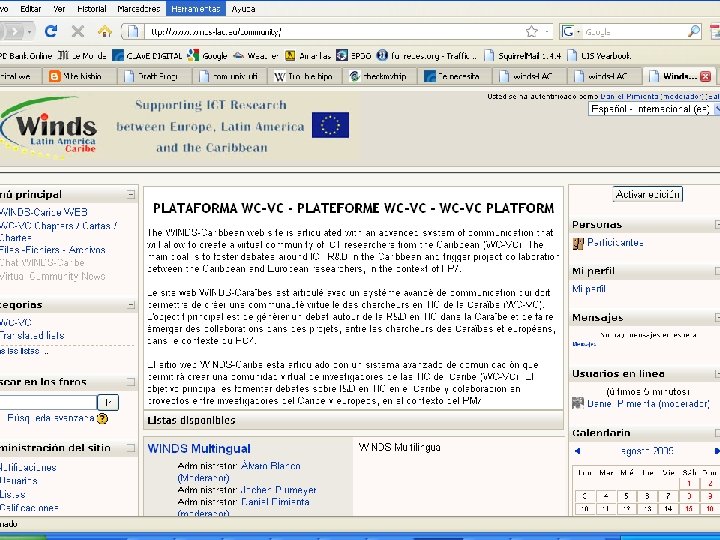Image resolution: width=720 pixels, height=540 pixels.
Task: Open WINDS-Caribe WEB link
Action: (x=44, y=212)
